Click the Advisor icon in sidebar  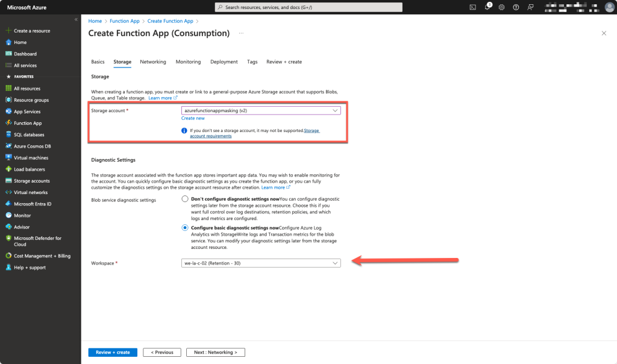8,227
